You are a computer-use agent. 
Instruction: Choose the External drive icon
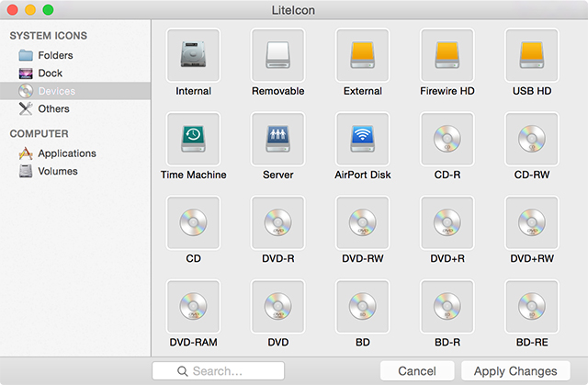363,55
